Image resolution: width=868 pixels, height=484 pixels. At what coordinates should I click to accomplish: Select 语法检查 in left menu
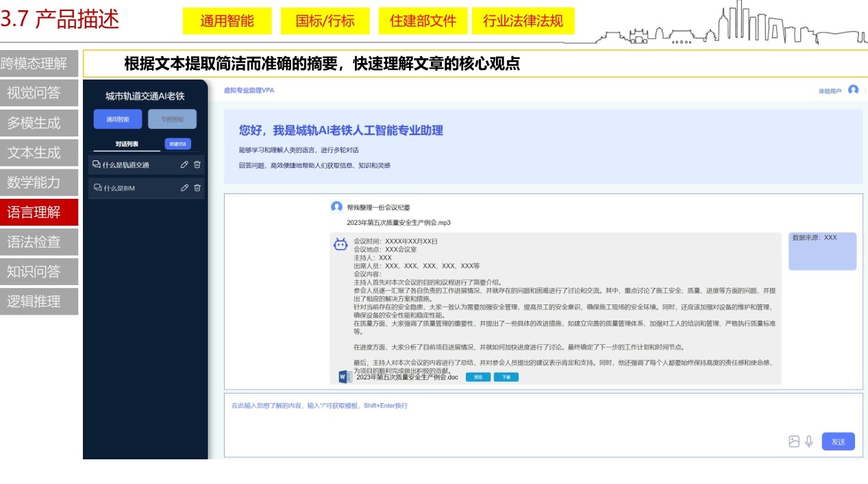click(x=39, y=242)
